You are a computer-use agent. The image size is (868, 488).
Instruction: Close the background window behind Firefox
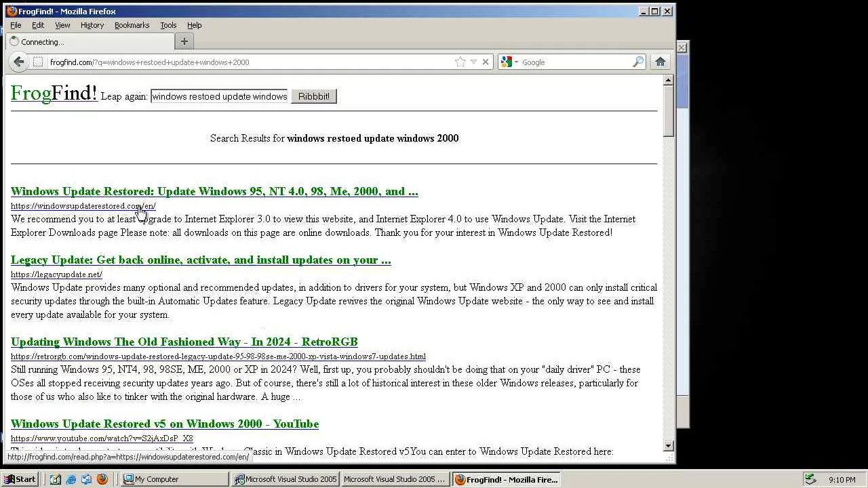pyautogui.click(x=682, y=47)
